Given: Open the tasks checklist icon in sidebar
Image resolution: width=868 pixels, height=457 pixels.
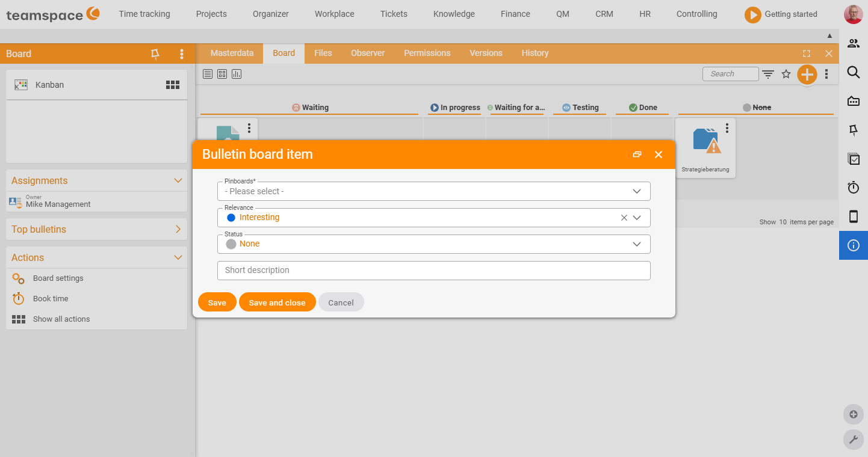Looking at the screenshot, I should (x=854, y=159).
